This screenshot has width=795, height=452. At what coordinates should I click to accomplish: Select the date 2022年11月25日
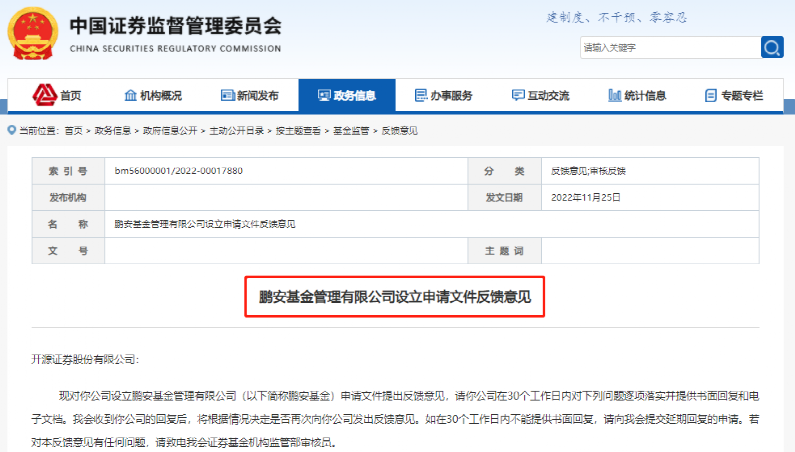click(x=586, y=198)
